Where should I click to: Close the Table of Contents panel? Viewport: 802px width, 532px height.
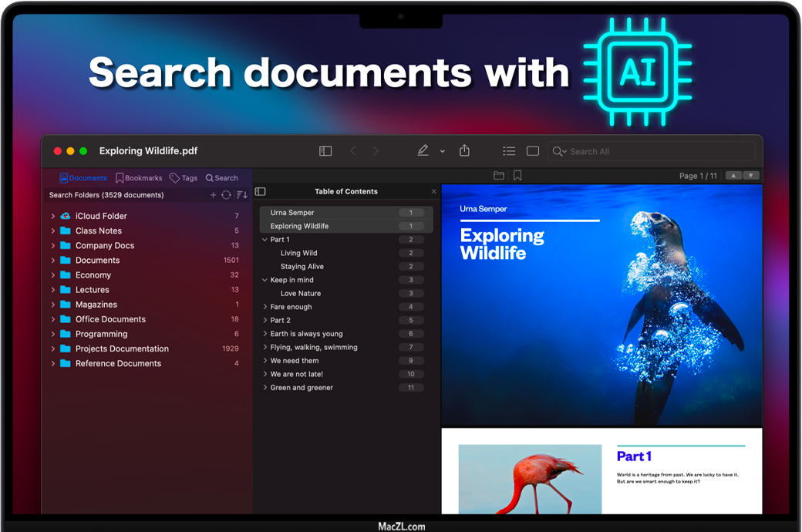pos(433,191)
